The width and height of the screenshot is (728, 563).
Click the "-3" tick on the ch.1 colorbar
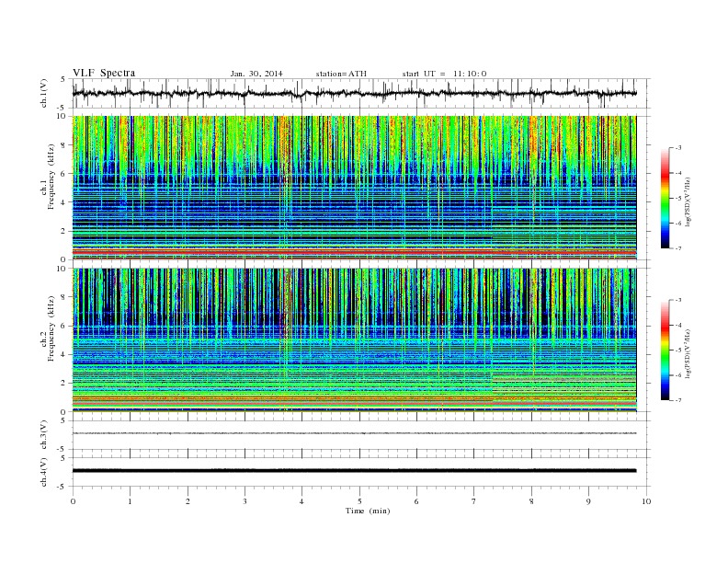[678, 148]
